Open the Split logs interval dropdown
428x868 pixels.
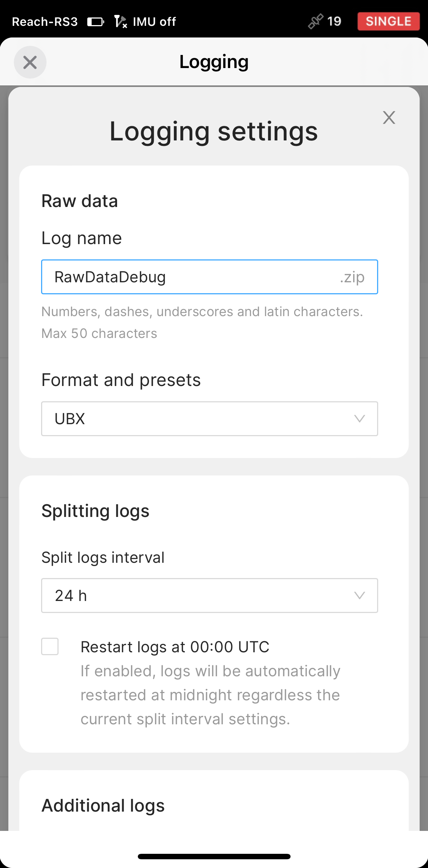tap(209, 596)
